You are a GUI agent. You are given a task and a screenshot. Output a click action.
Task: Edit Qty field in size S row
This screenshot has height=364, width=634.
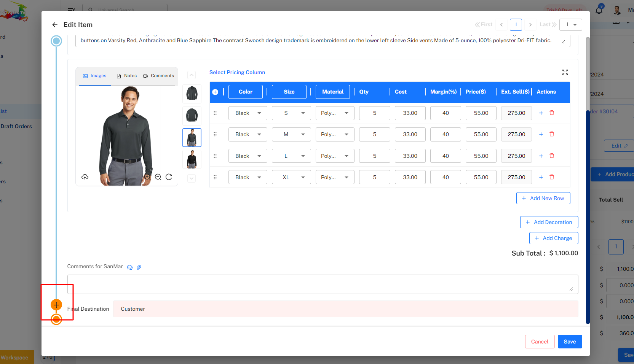tap(375, 113)
